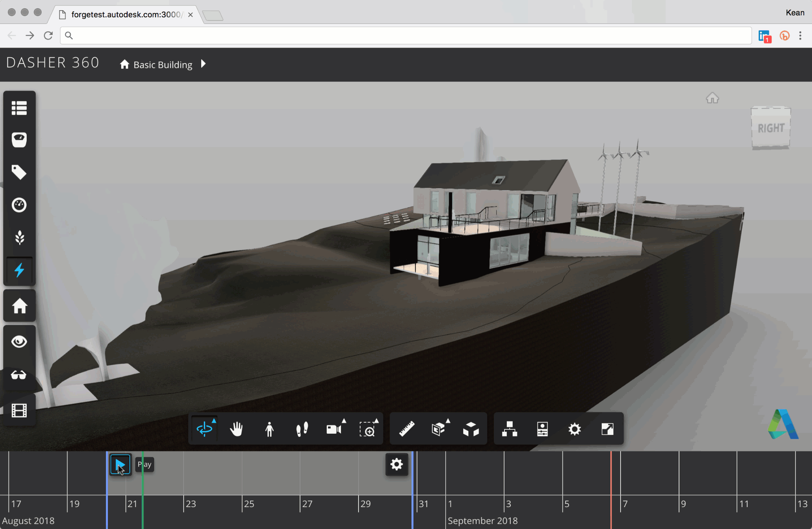
Task: Toggle the eye visibility sidebar button
Action: (19, 342)
